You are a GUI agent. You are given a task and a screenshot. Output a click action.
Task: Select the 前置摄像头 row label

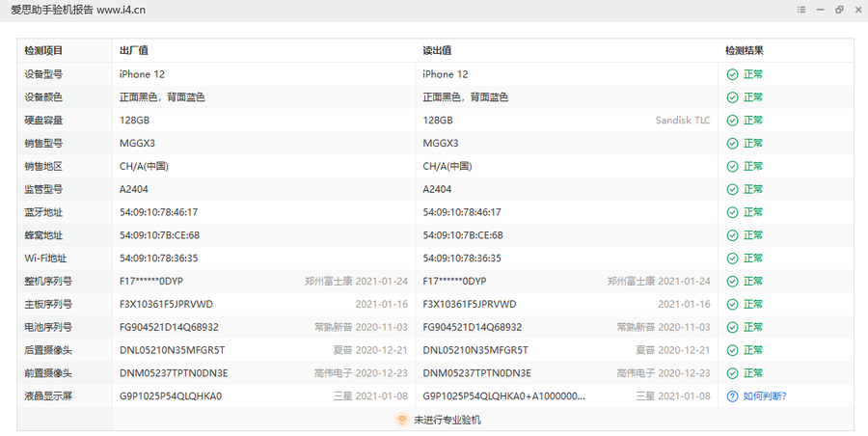click(48, 373)
